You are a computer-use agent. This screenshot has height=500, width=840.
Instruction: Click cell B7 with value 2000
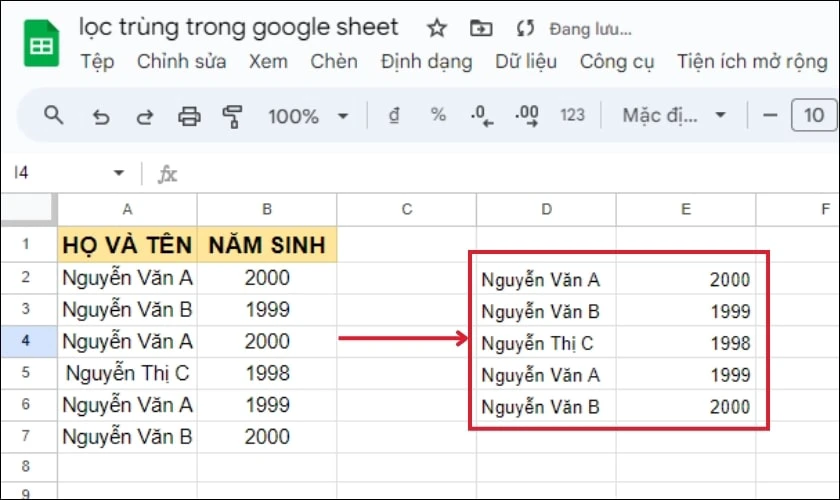point(267,436)
